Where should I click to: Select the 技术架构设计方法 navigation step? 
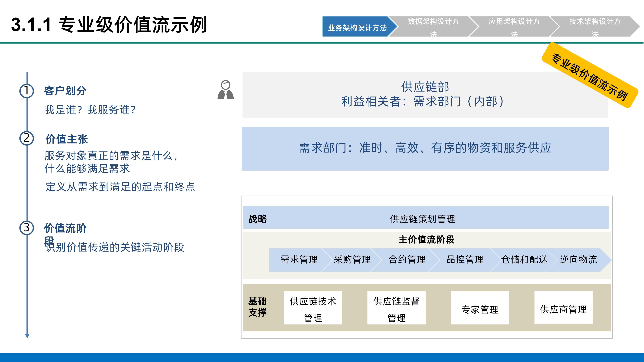[x=595, y=27]
